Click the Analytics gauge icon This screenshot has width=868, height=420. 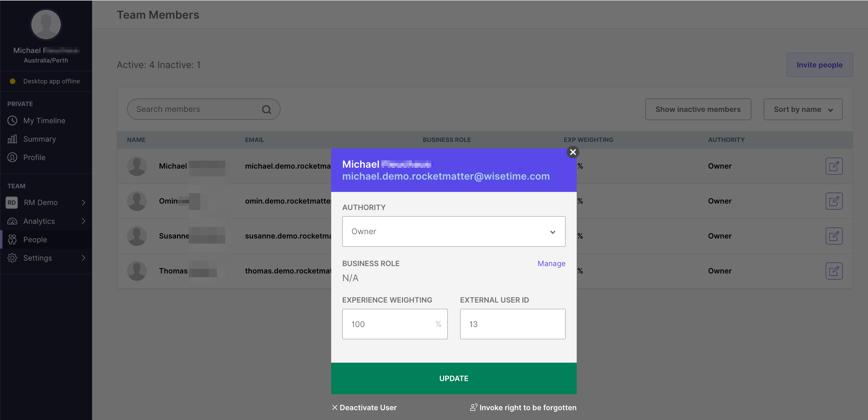[12, 221]
